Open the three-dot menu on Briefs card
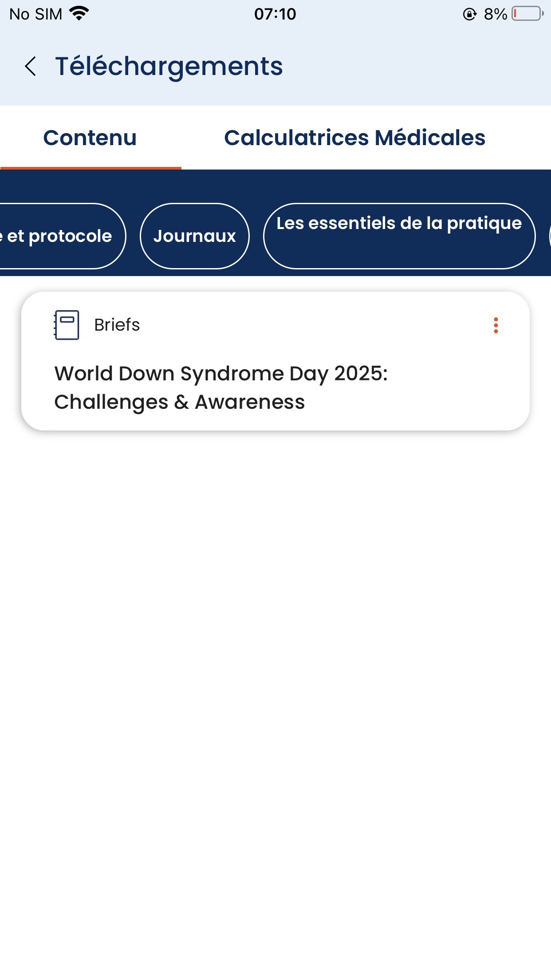The width and height of the screenshot is (551, 980). coord(496,325)
